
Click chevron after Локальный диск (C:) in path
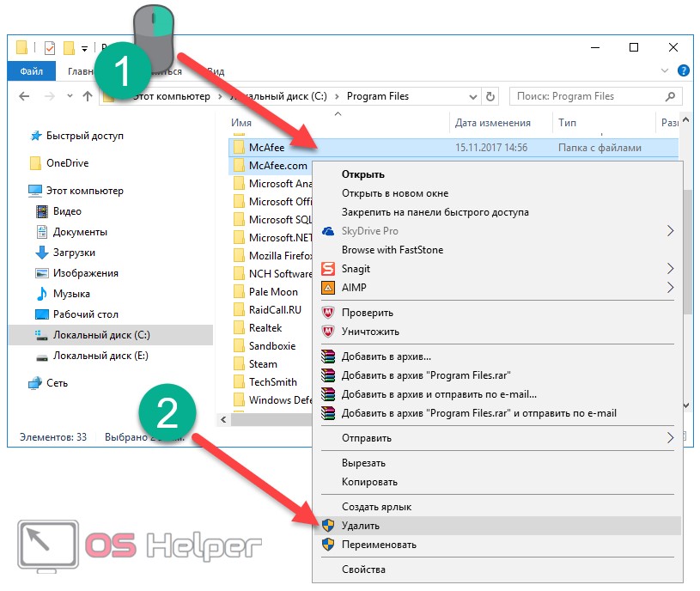tap(337, 96)
